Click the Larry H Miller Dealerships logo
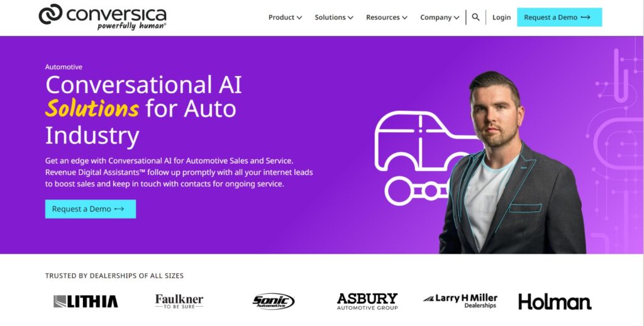 tap(460, 301)
